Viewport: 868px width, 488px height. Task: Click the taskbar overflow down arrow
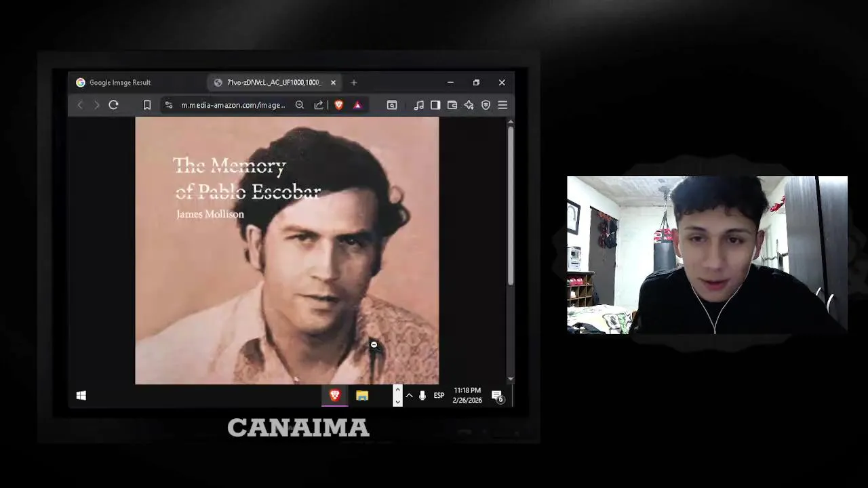(x=397, y=402)
